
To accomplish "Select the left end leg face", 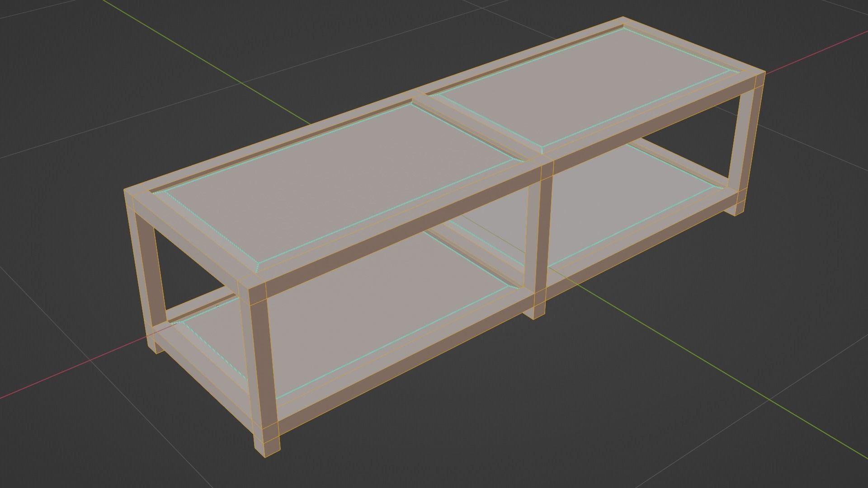I will (146, 271).
